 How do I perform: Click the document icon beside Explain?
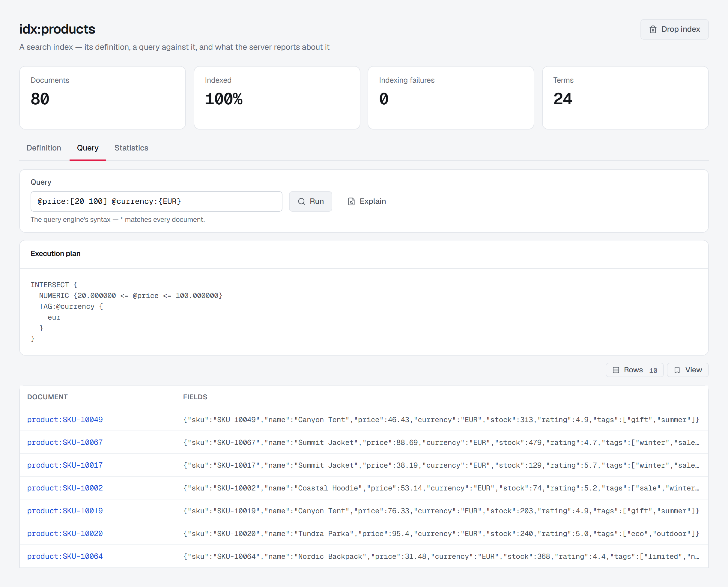351,201
